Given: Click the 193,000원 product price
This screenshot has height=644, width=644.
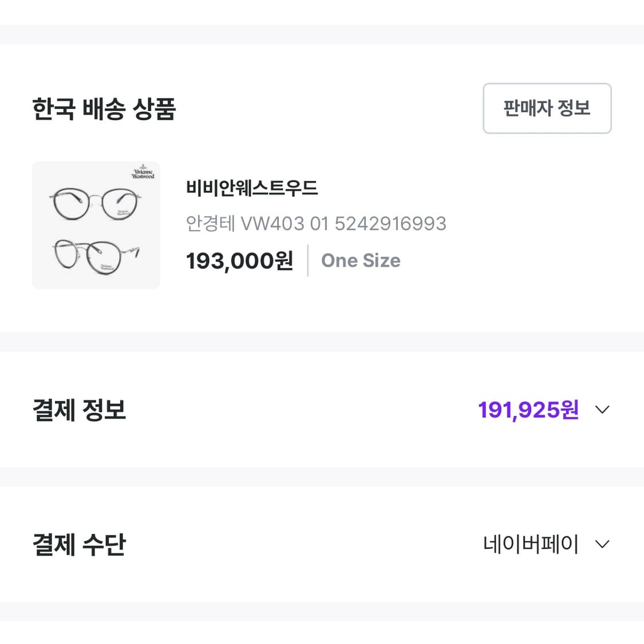Looking at the screenshot, I should 239,260.
